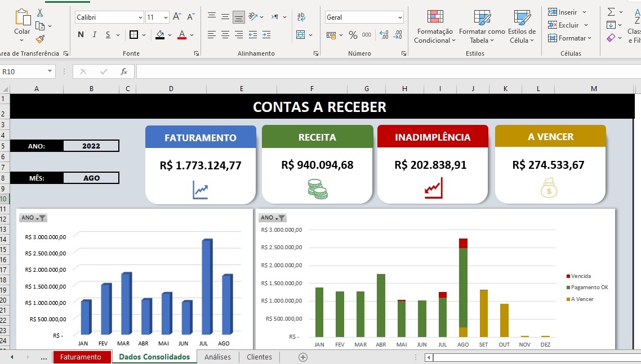Open Formatação Condicional menu
The image size is (641, 364).
pos(435,26)
